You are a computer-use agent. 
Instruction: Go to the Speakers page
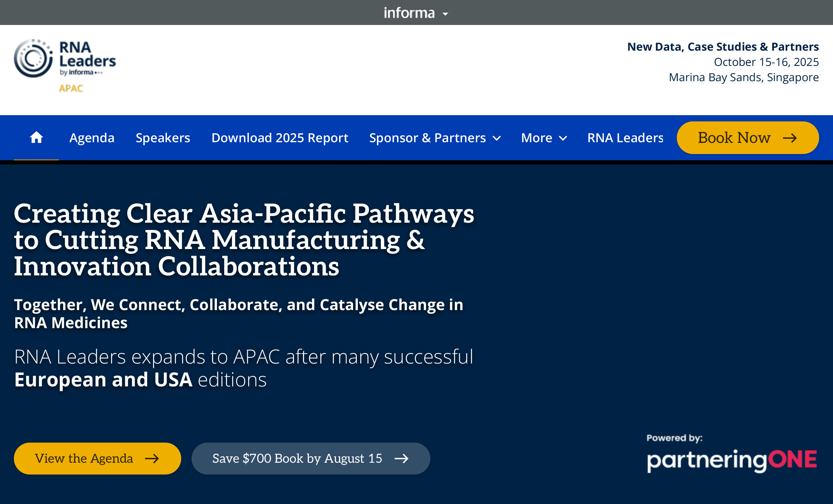[x=163, y=138]
